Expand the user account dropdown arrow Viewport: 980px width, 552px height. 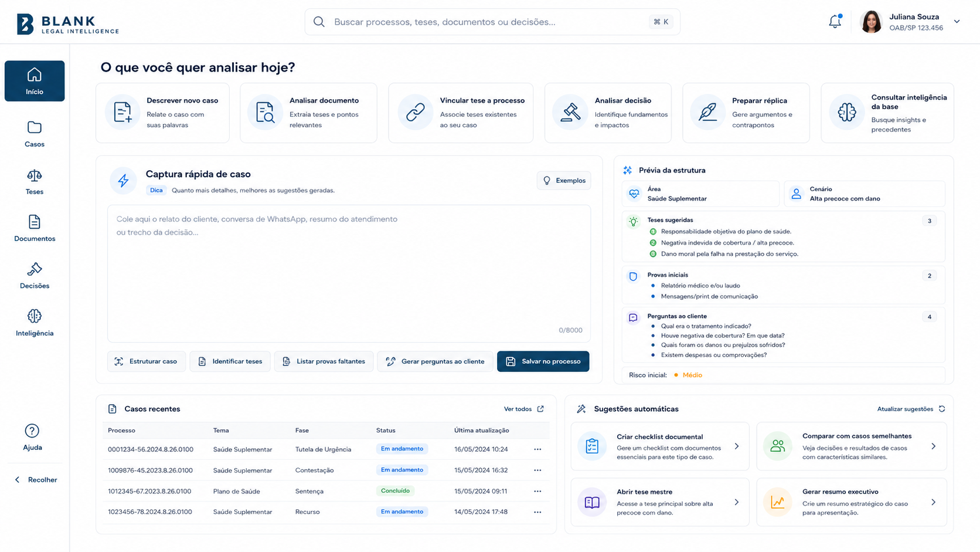point(957,22)
